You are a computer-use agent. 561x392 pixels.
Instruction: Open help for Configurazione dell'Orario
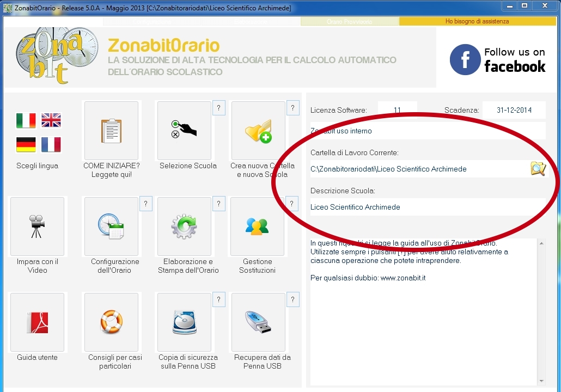(145, 204)
